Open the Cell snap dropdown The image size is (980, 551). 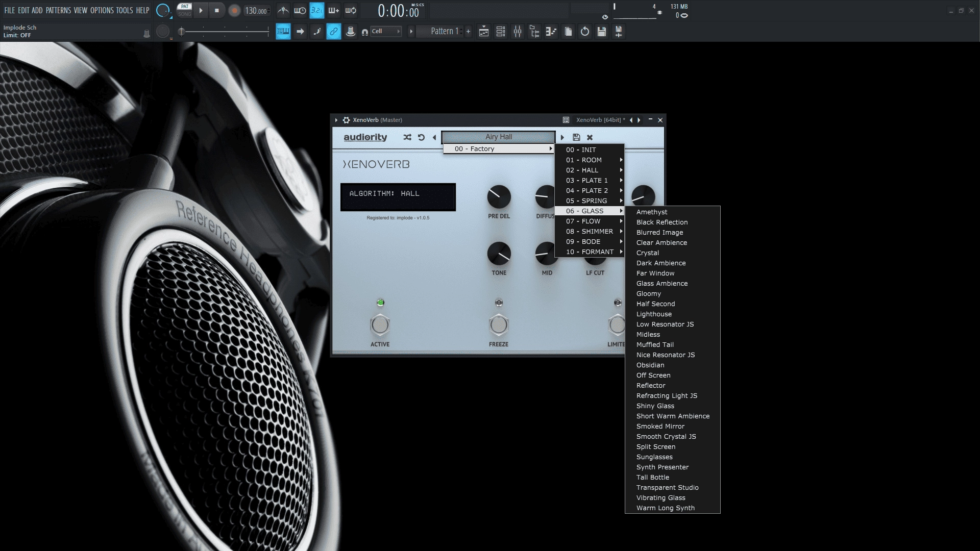(386, 32)
